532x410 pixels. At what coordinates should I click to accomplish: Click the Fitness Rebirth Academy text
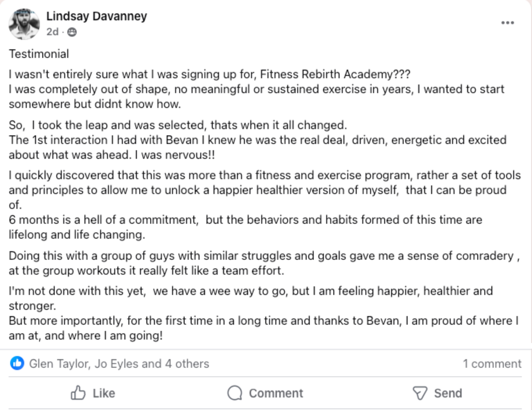[x=326, y=74]
